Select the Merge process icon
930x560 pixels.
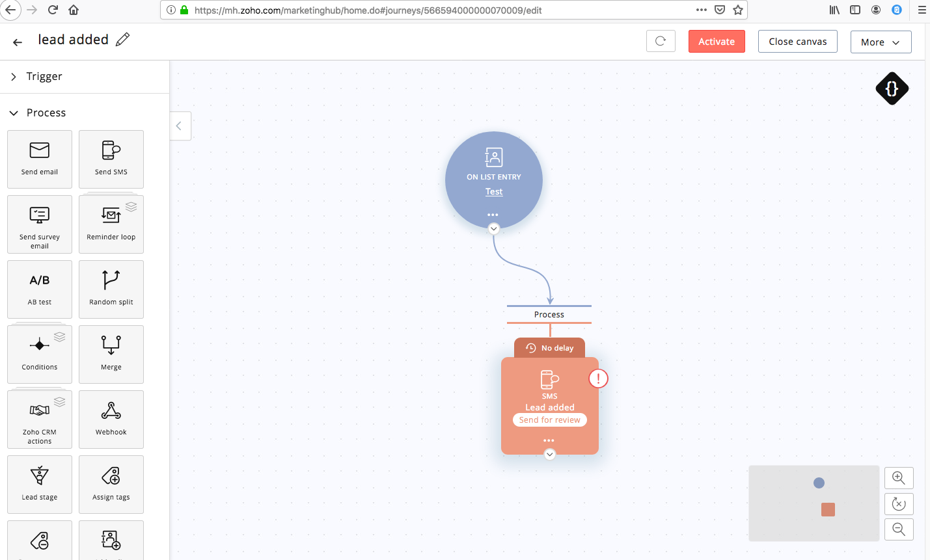point(111,354)
